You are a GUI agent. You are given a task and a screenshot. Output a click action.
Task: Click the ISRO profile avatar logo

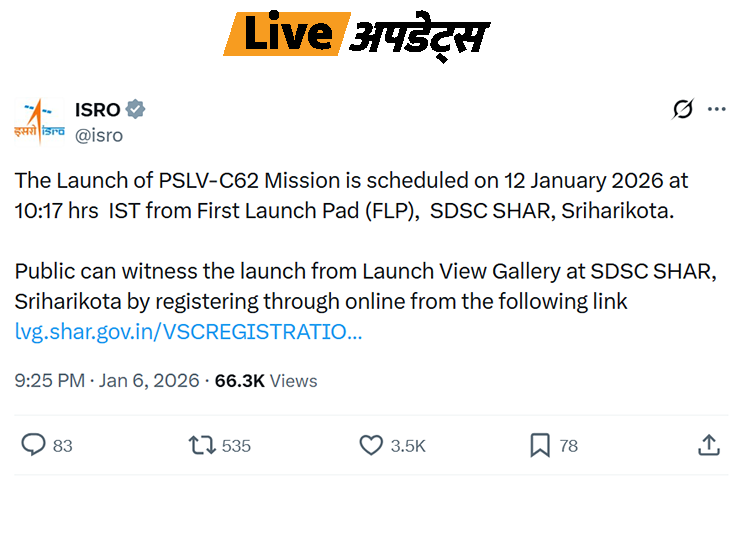click(x=39, y=120)
